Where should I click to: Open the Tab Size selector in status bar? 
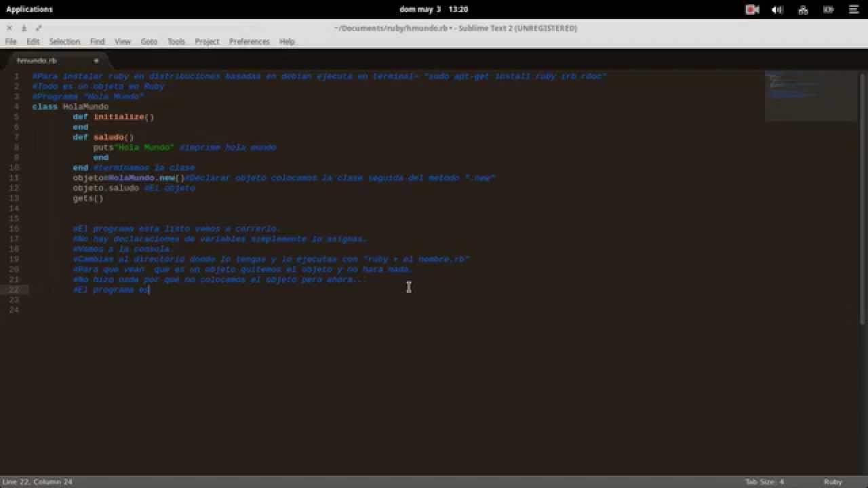tap(764, 482)
